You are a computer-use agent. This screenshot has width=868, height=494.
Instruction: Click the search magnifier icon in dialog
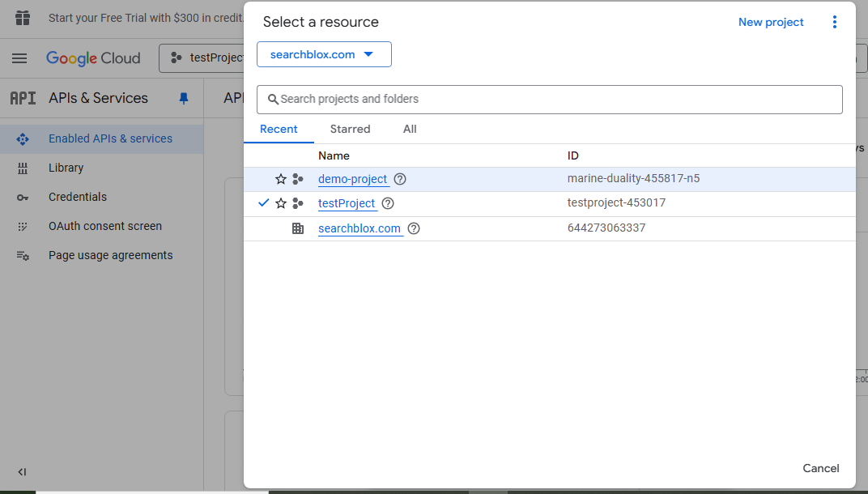click(x=273, y=99)
